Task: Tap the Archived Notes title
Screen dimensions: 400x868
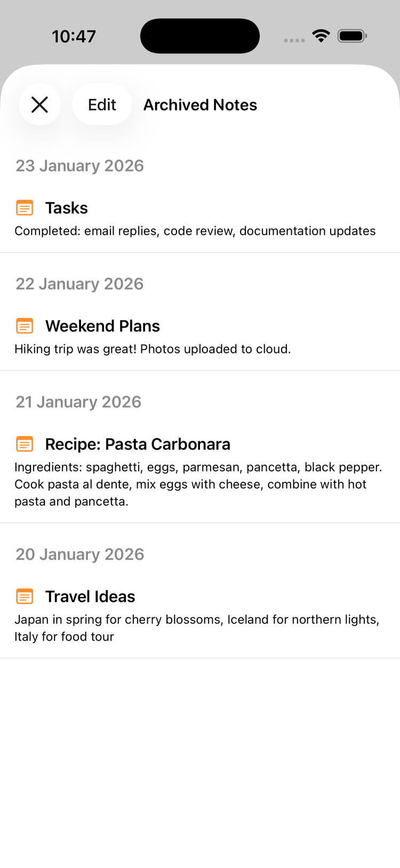Action: tap(200, 105)
